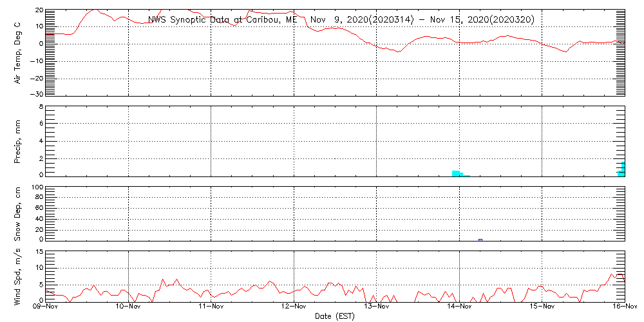Click the "Date (EST)" x-axis title
Viewport: 644px width, 322px height.
tap(334, 316)
